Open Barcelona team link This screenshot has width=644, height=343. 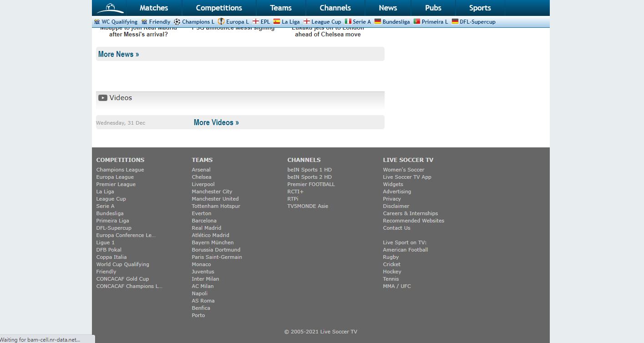(204, 221)
